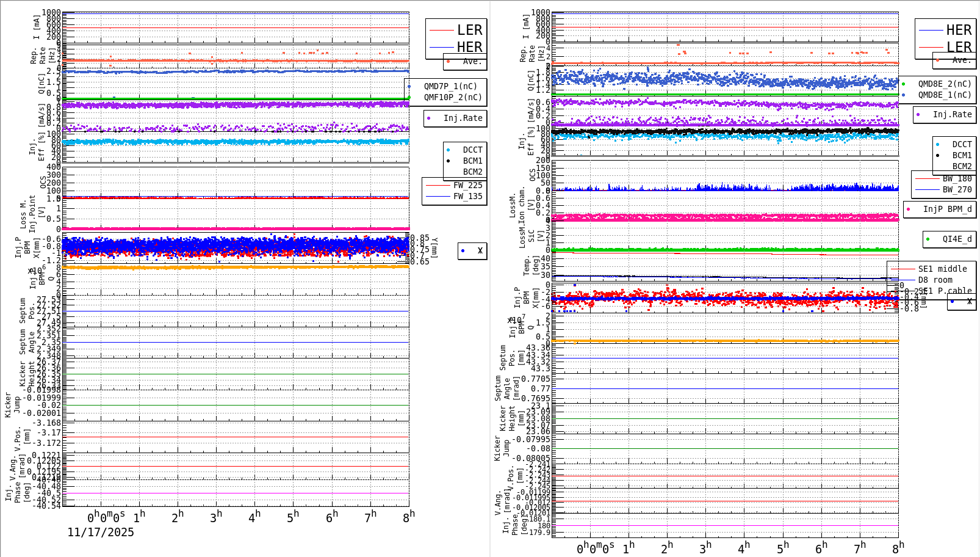Select the BW_180 legend entry
Screen dimensions: 980x557
(x=957, y=178)
